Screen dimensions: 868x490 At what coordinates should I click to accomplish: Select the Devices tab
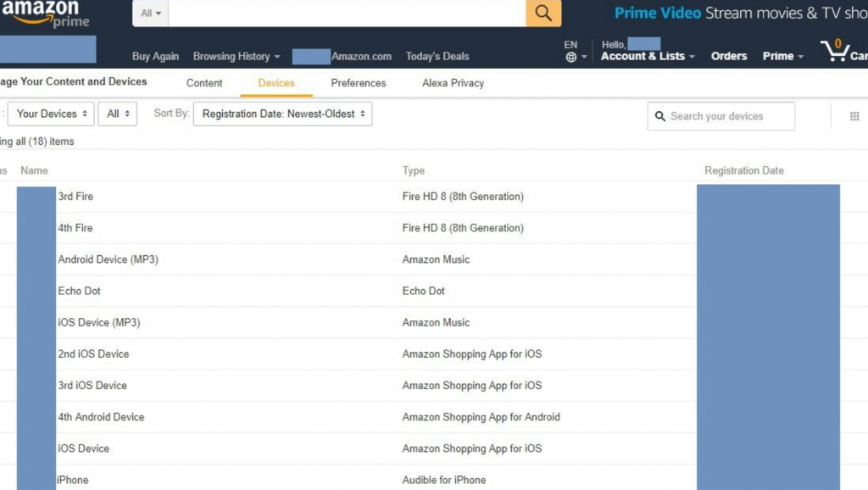click(x=276, y=83)
